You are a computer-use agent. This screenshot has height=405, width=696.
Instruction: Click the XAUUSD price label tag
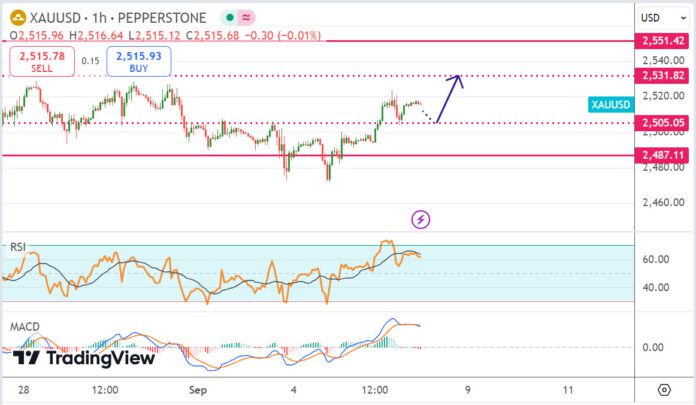pos(611,104)
